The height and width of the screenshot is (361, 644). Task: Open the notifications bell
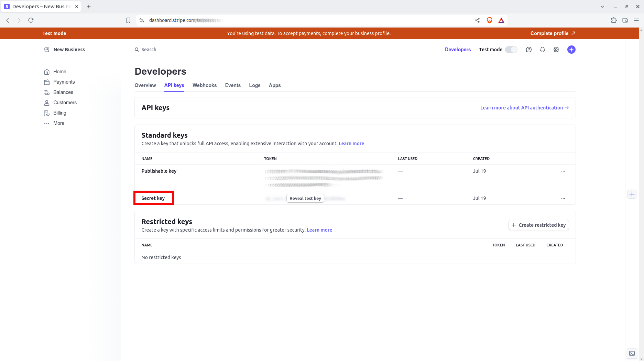pyautogui.click(x=543, y=50)
